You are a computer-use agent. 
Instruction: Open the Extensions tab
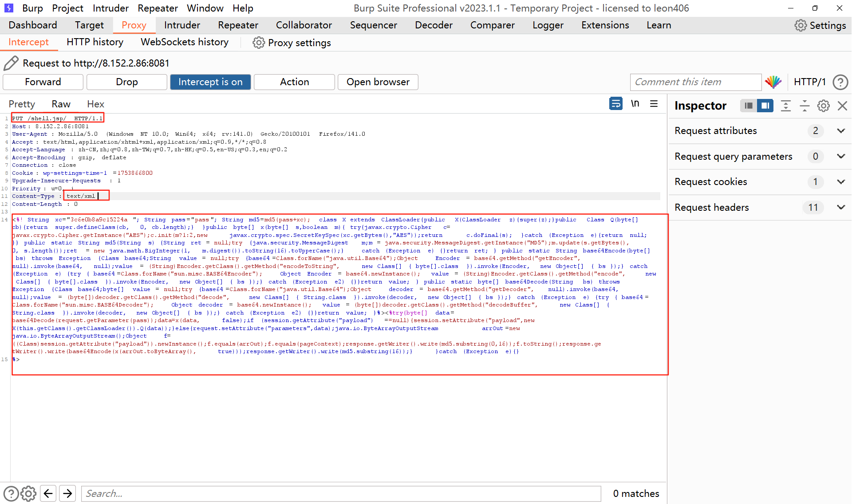(x=605, y=25)
